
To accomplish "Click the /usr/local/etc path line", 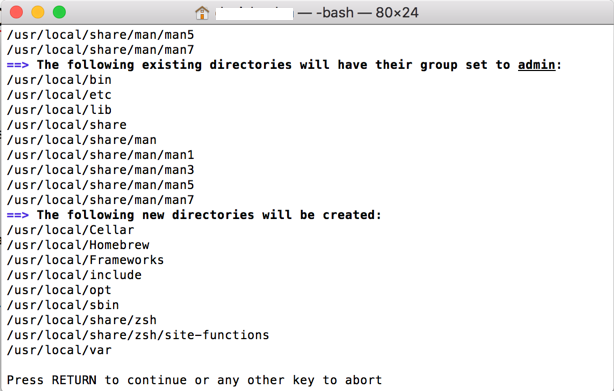I will 59,95.
